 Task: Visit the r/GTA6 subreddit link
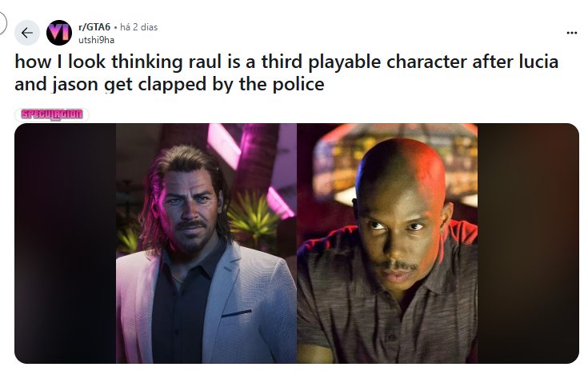pyautogui.click(x=94, y=27)
